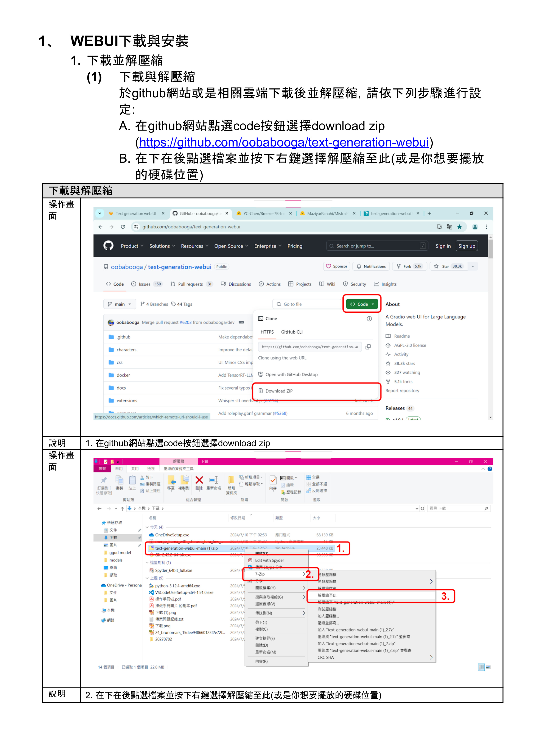Click the Fork button showing 5.1k
Screen dimensions: 535x756
coord(409,266)
